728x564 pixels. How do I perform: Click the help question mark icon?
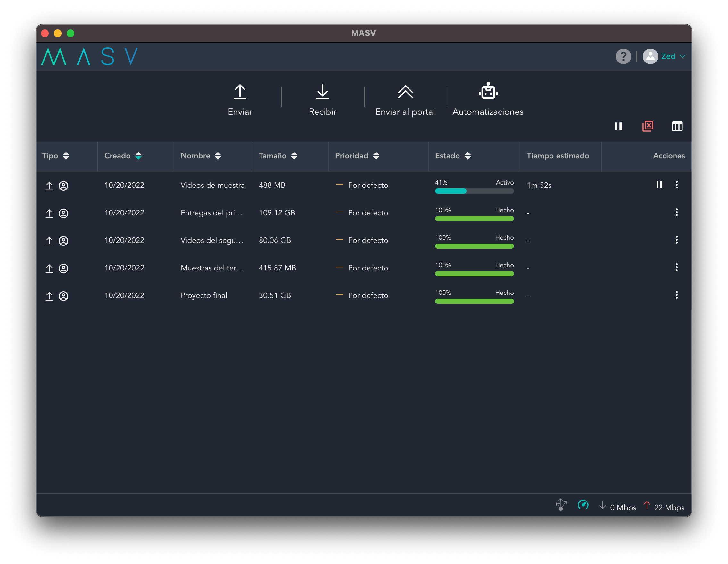[623, 56]
